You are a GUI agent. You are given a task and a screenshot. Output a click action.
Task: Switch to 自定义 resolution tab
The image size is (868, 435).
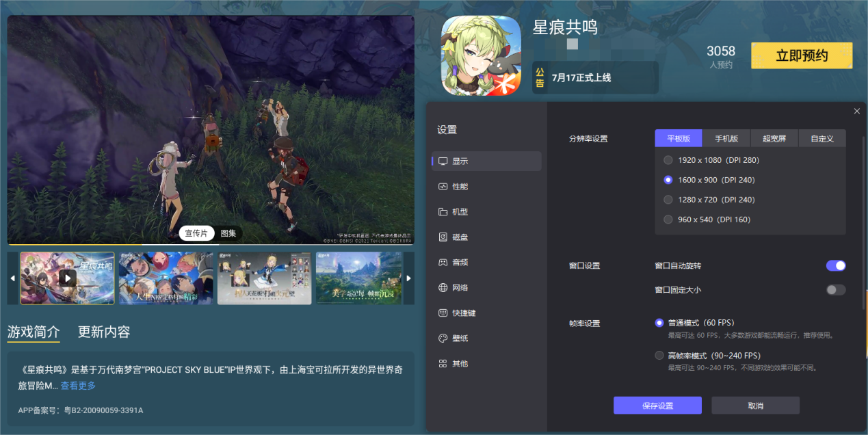[x=822, y=138]
